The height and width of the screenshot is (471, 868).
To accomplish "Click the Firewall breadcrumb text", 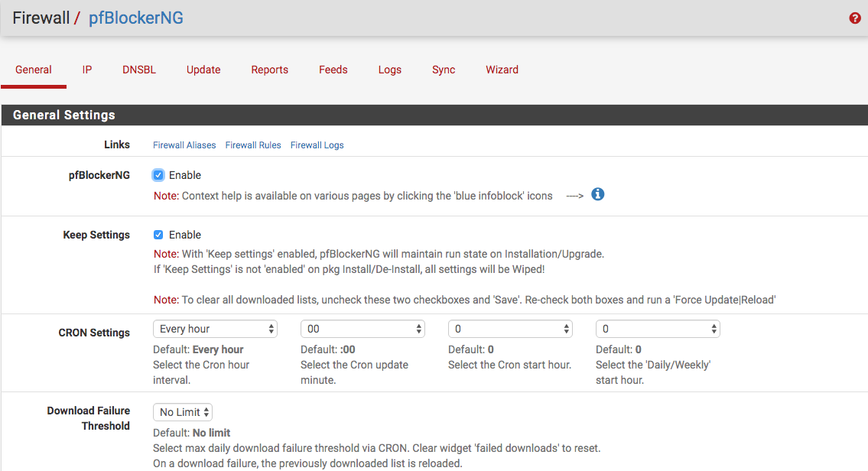I will [x=41, y=18].
